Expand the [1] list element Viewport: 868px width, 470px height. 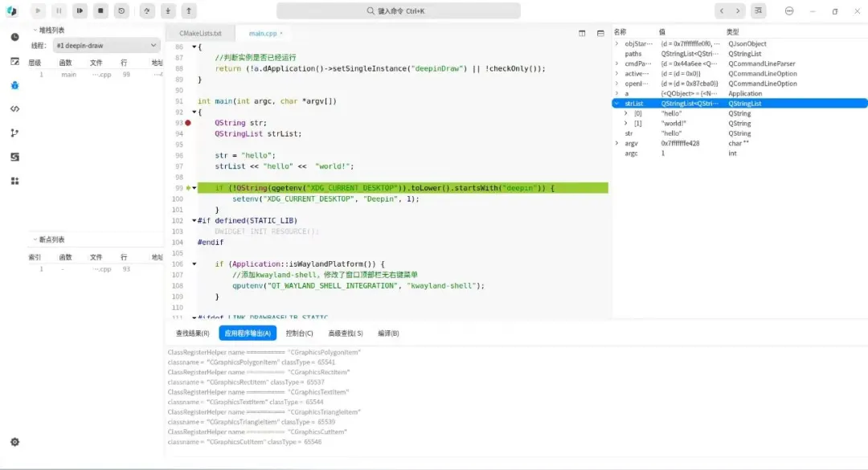point(626,124)
